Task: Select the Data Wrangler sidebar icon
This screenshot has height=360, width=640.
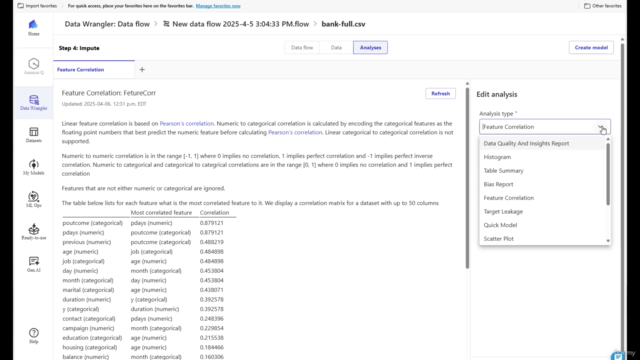Action: [33, 102]
